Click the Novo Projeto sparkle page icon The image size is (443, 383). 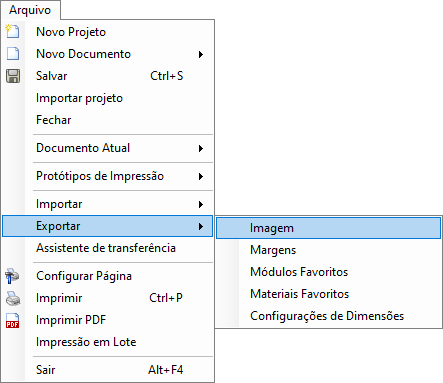[x=12, y=31]
